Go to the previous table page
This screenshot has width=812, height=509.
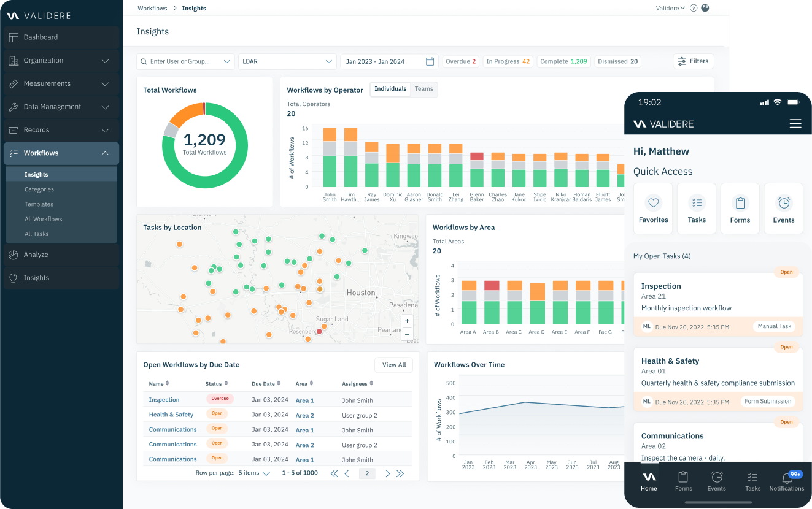pos(347,473)
